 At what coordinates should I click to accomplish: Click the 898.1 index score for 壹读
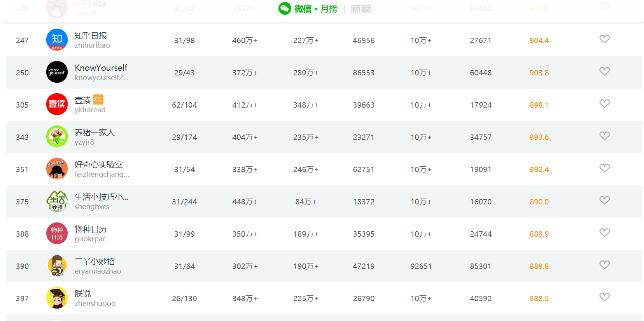coord(539,105)
